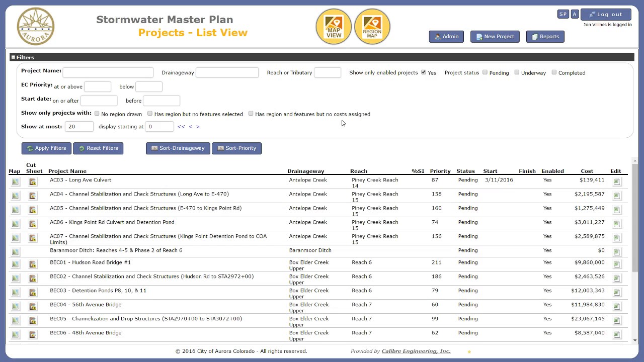
Task: Tick Has region and features but no costs
Action: tap(251, 114)
